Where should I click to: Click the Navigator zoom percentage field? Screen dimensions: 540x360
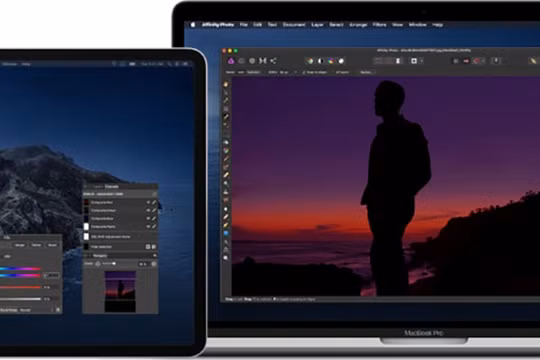tap(143, 264)
